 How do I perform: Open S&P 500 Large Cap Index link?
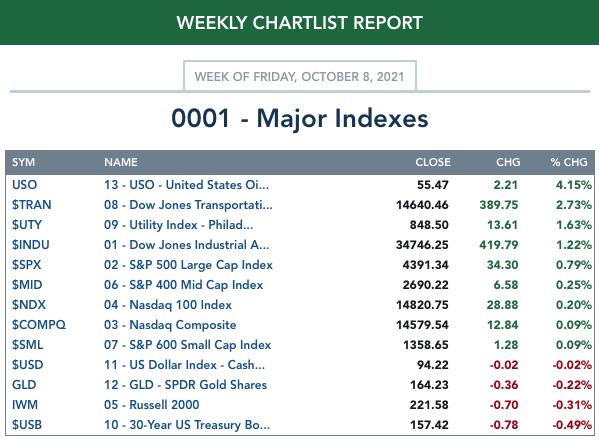pos(188,265)
